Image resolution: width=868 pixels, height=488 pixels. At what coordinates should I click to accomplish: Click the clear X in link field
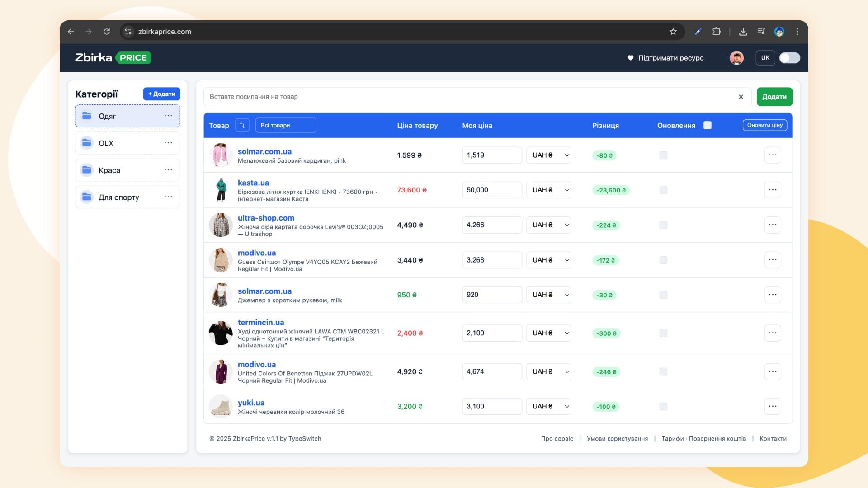coord(741,97)
